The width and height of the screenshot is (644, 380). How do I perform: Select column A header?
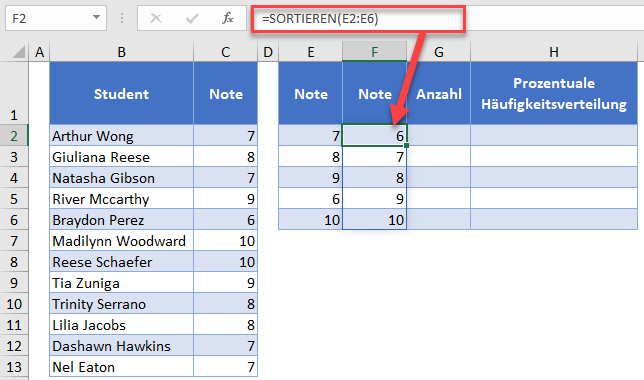[x=39, y=52]
